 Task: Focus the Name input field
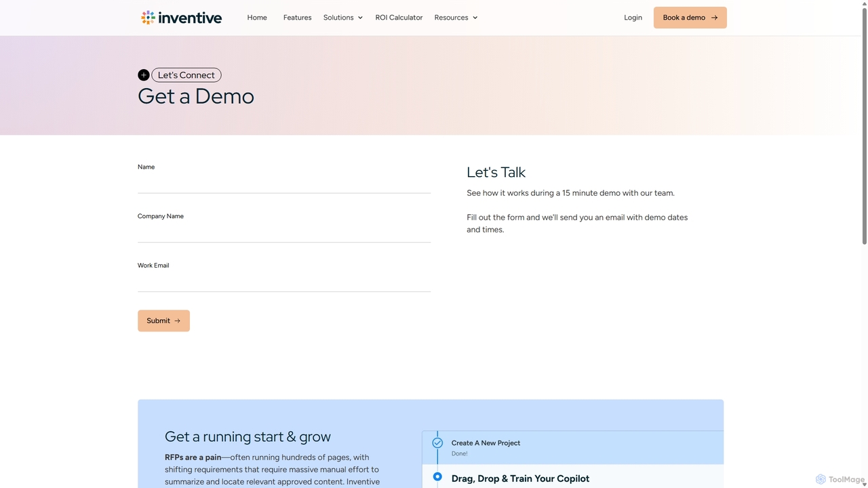pyautogui.click(x=284, y=183)
